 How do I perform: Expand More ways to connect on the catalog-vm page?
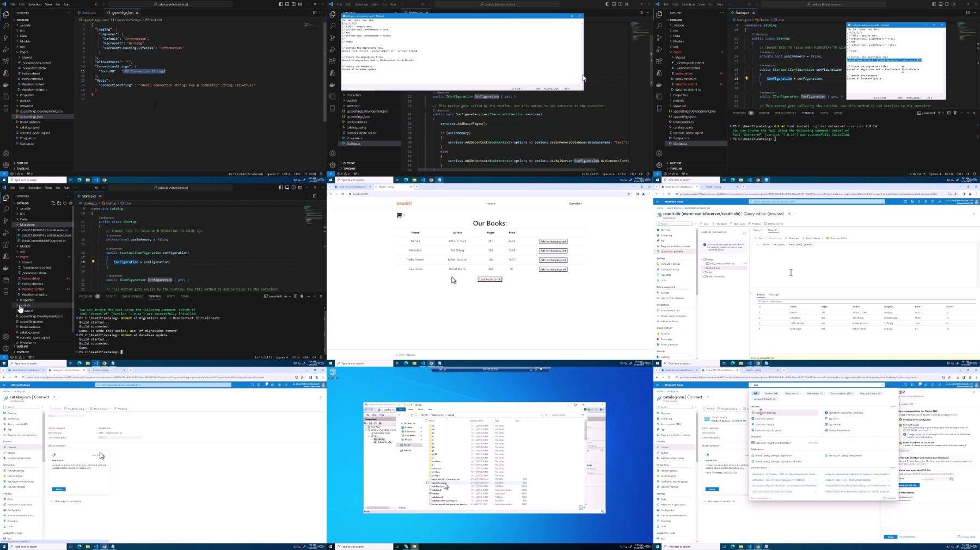(66, 502)
